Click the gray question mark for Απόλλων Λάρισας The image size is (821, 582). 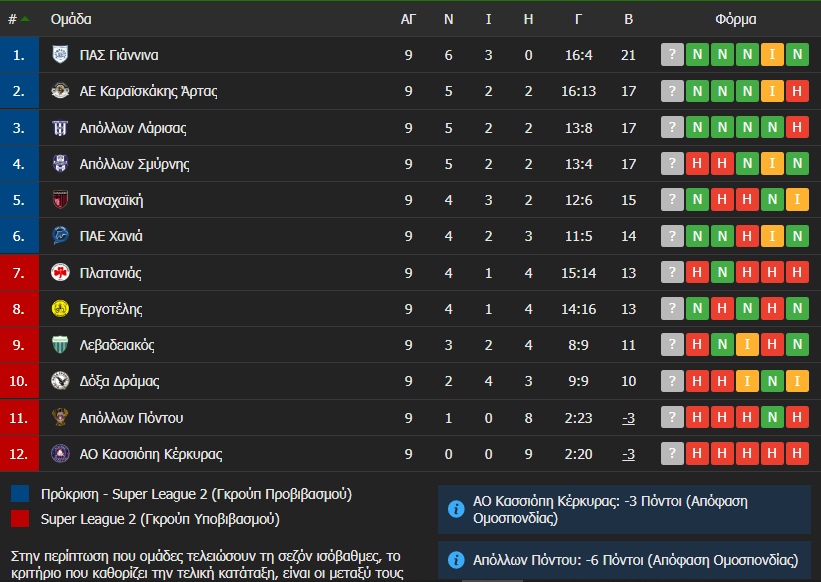[672, 128]
